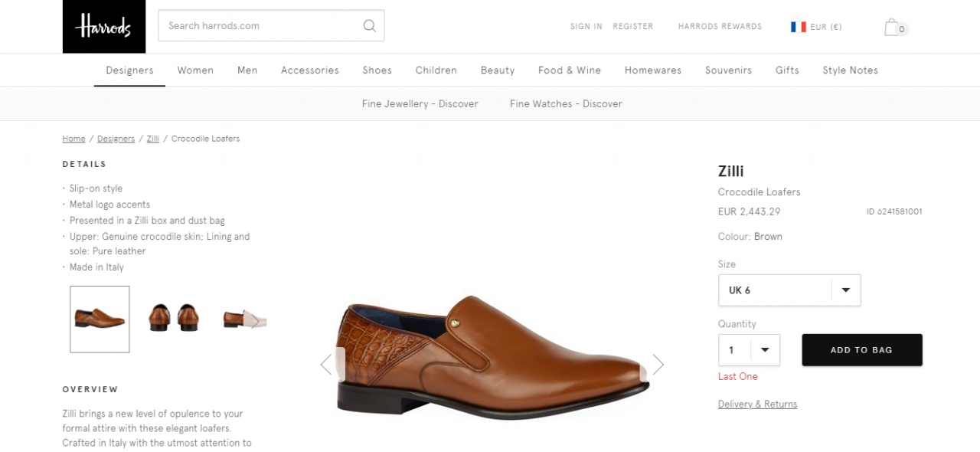Click in the search harrods.com field

click(260, 26)
